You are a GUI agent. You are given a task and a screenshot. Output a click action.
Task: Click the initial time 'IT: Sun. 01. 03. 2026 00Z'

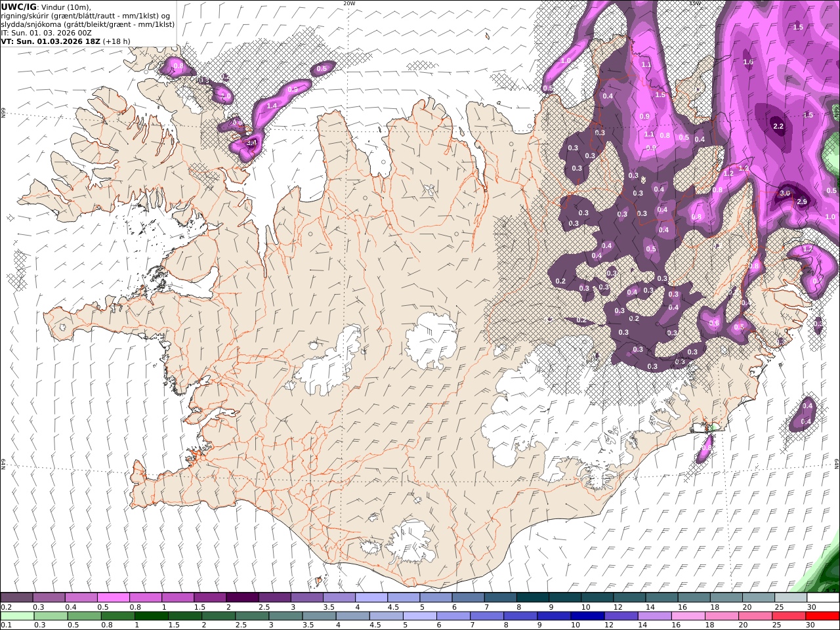(46, 33)
